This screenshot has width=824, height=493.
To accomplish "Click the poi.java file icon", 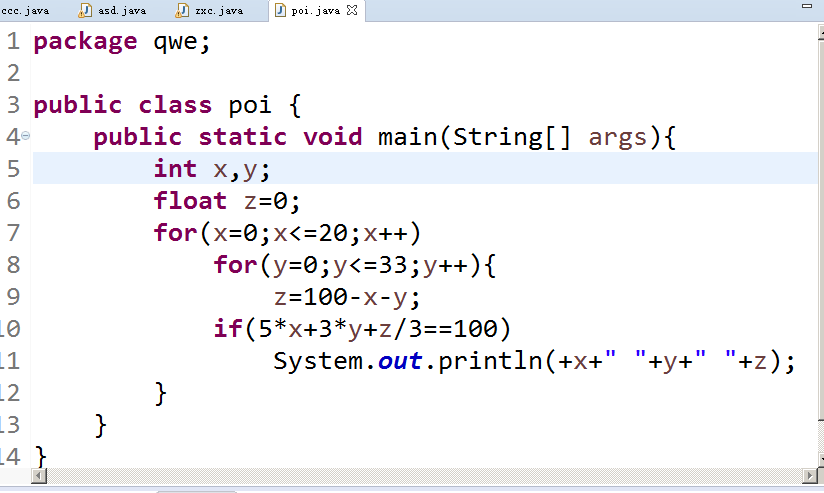I will coord(281,10).
